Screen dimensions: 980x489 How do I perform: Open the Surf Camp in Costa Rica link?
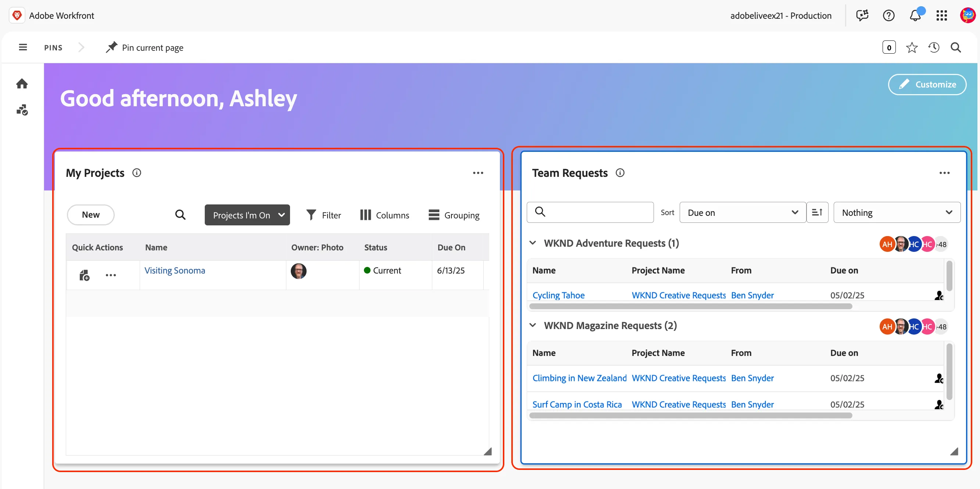(577, 404)
